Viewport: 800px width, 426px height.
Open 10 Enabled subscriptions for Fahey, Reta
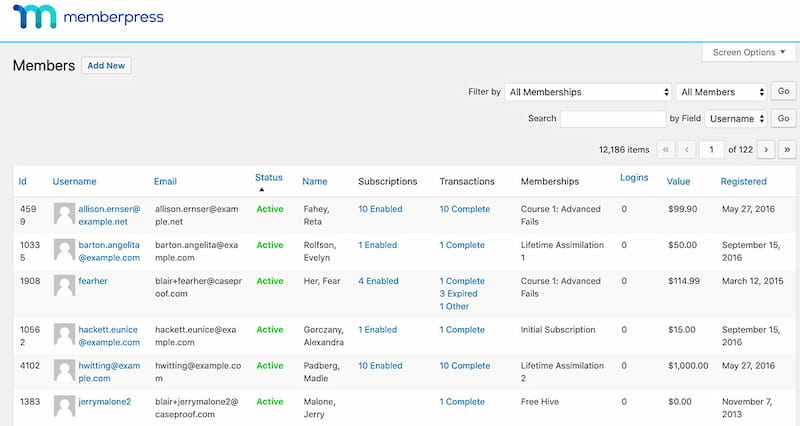point(380,209)
